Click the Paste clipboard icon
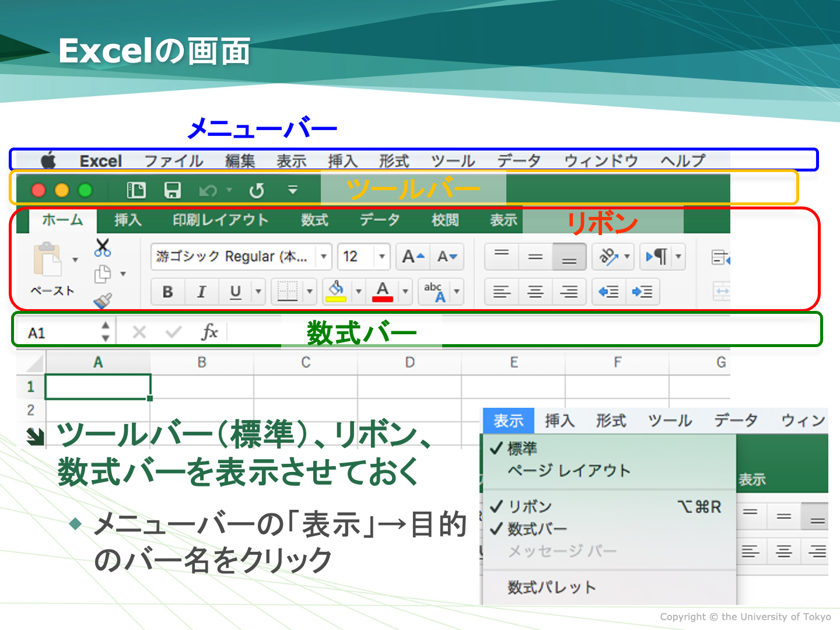The height and width of the screenshot is (630, 840). tap(48, 259)
